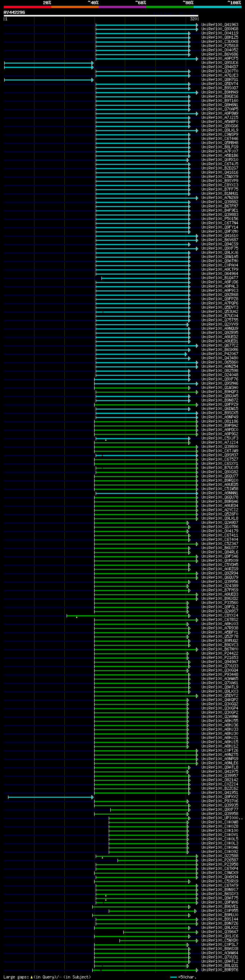Select the UniRef100_P26587 label
Screen dimensions: 245x980
pyautogui.click(x=220, y=860)
